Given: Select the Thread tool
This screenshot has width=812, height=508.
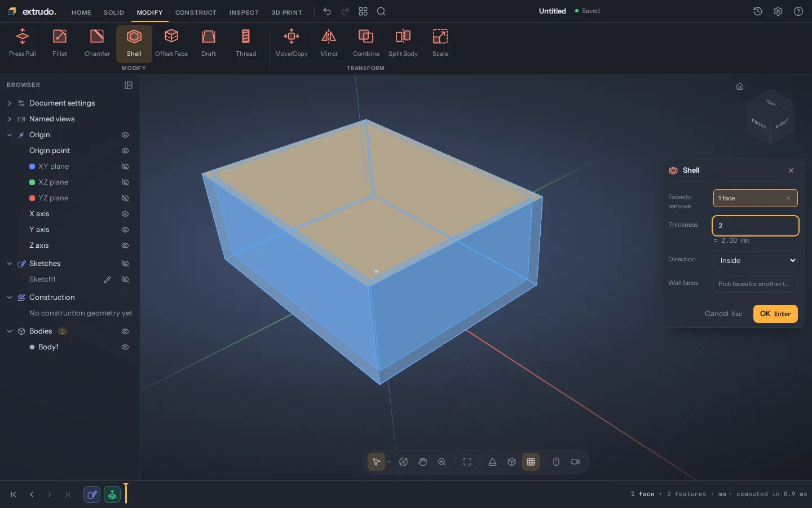Looking at the screenshot, I should [x=246, y=43].
